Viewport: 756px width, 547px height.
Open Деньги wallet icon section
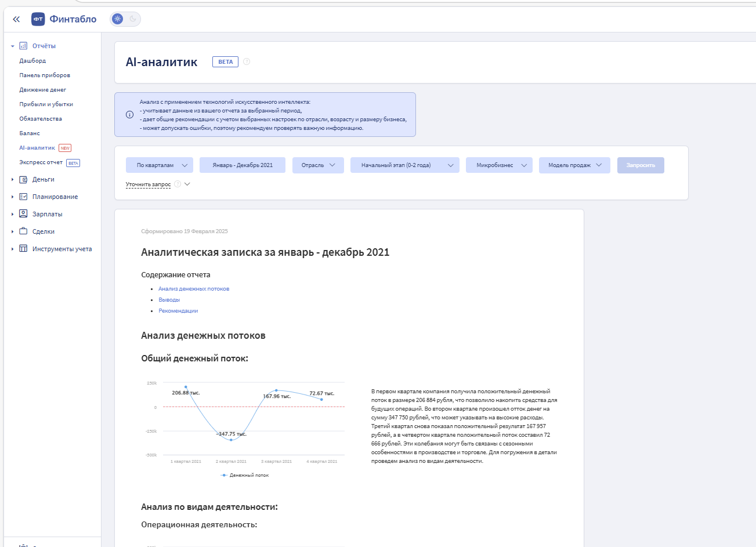[23, 179]
